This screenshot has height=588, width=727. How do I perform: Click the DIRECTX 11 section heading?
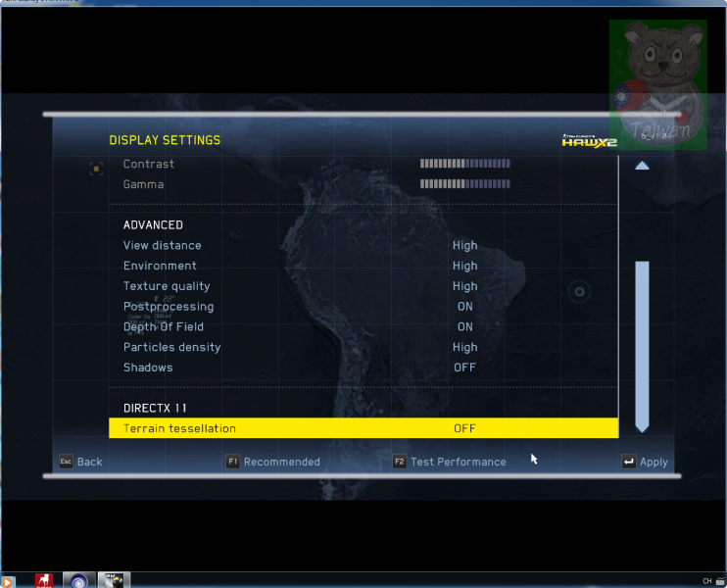(x=155, y=408)
